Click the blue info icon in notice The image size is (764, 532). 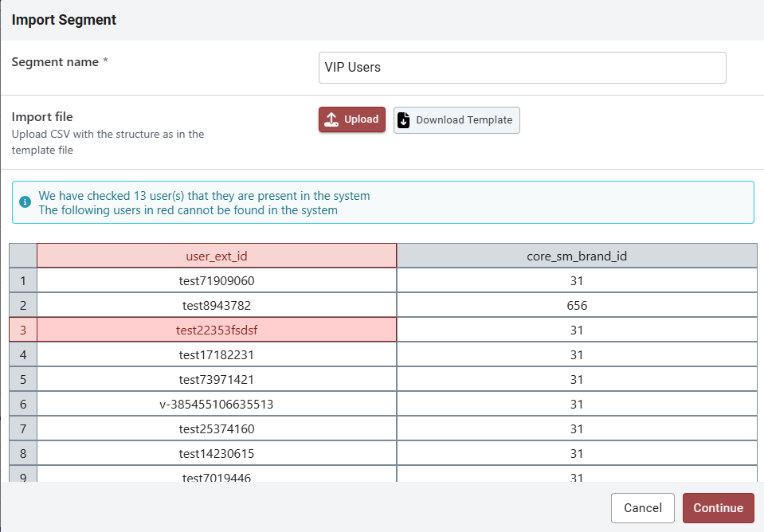pos(25,202)
